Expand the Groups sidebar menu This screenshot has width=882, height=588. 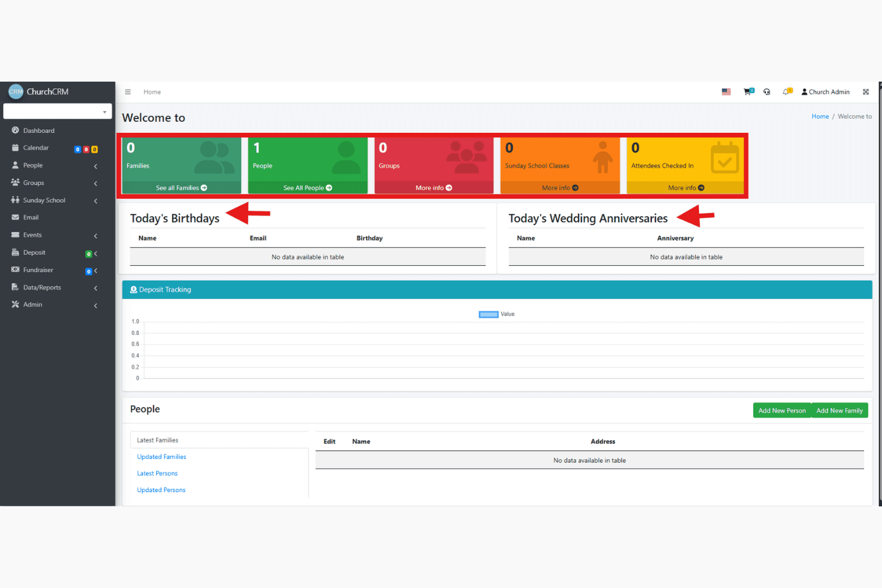(57, 183)
